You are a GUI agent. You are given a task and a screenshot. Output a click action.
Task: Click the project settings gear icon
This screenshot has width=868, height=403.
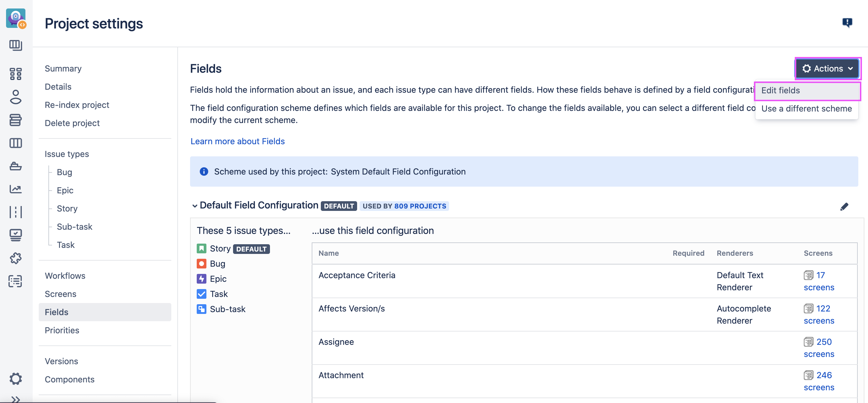(x=15, y=378)
